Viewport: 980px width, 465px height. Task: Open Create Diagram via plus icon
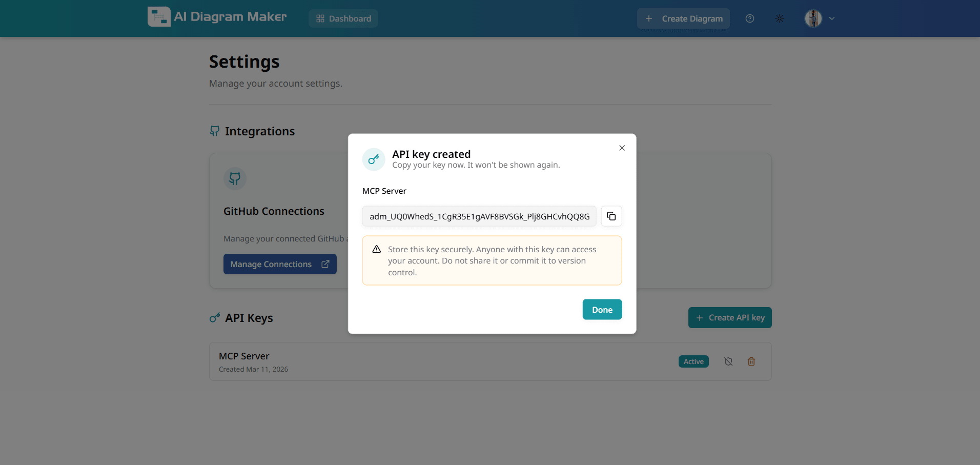[x=683, y=18]
